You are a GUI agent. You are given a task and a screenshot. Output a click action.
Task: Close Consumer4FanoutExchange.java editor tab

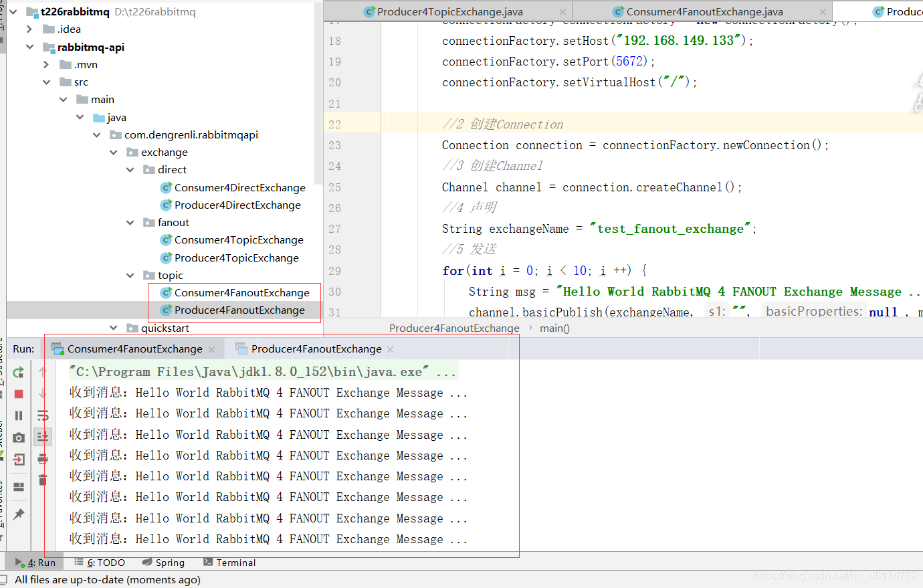coord(823,11)
